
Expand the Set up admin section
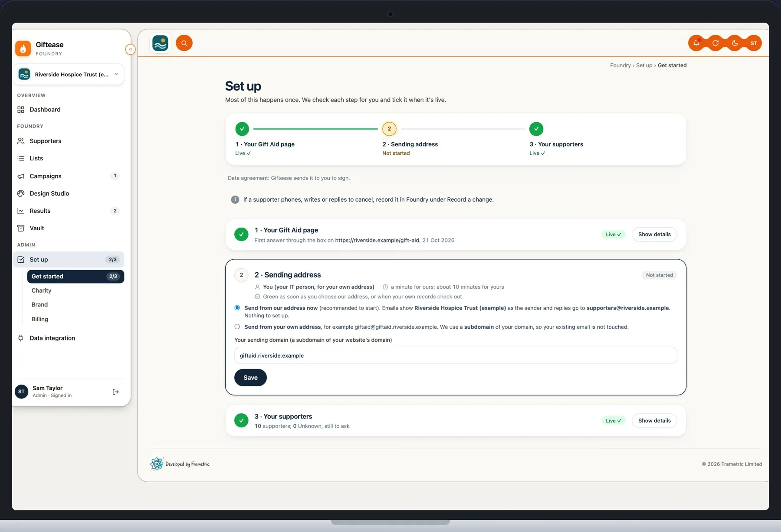(x=69, y=260)
